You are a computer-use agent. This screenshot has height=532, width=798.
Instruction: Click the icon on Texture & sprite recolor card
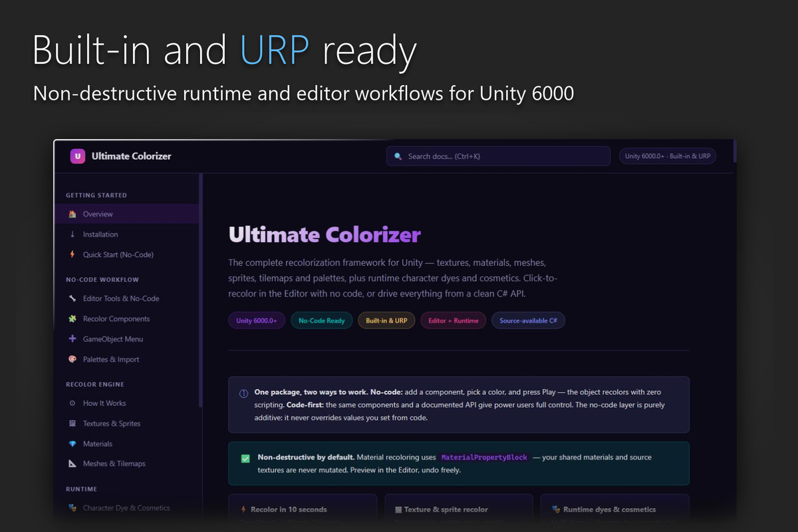(398, 509)
